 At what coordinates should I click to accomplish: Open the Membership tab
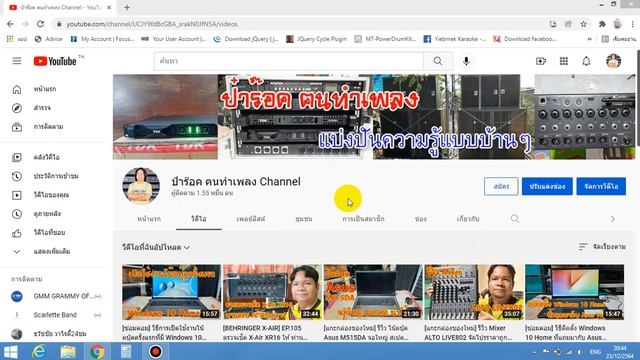363,219
